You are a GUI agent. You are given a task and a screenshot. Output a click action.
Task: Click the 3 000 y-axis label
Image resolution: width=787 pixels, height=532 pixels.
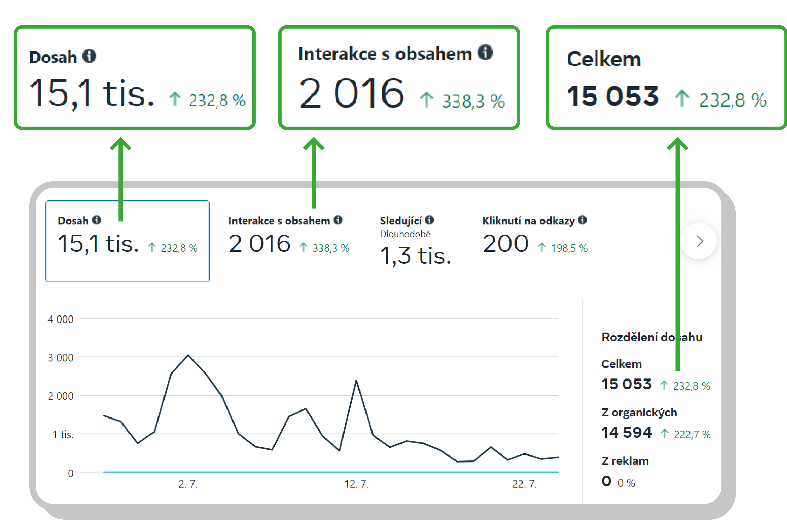(61, 358)
